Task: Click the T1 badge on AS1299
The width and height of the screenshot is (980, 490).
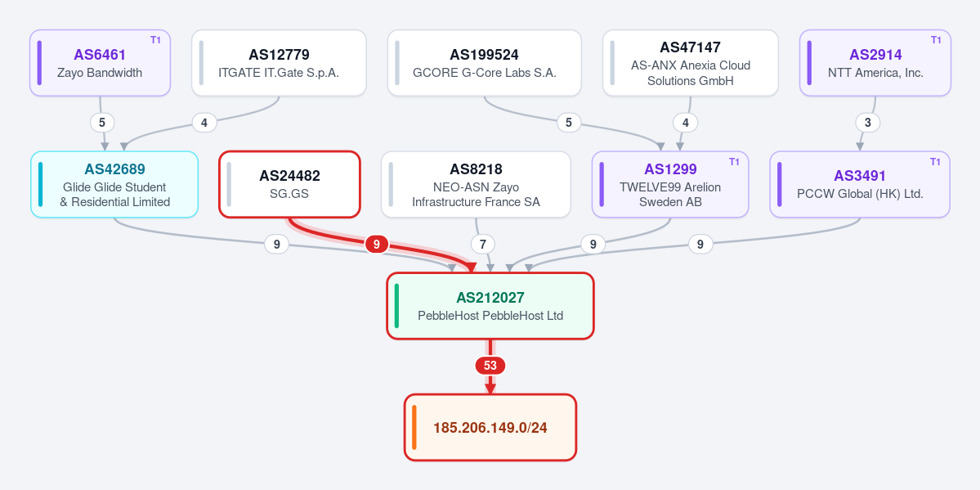Action: (734, 162)
